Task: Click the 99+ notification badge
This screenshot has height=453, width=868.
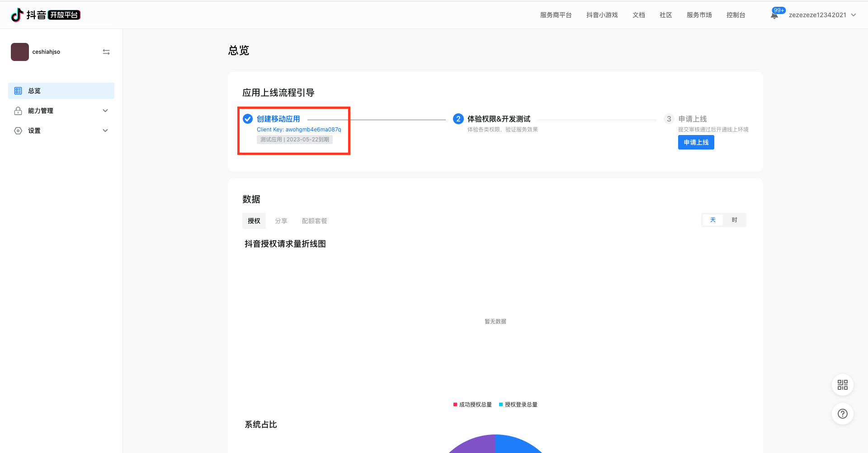Action: click(x=779, y=10)
